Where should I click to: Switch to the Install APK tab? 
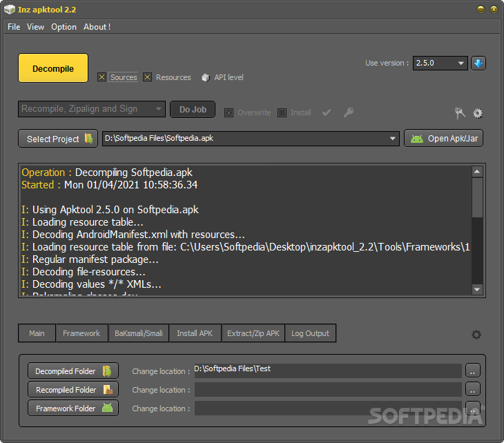[195, 333]
